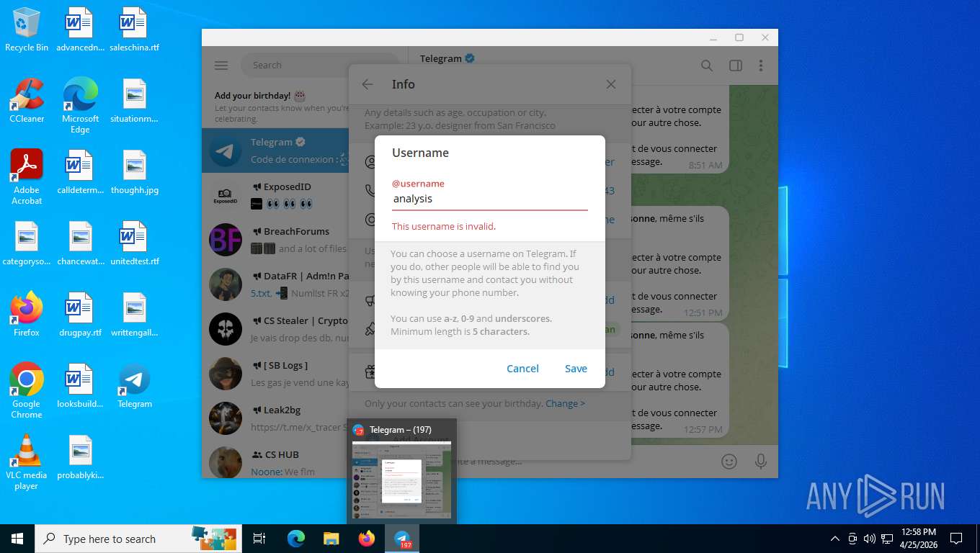Open the emoji picker

pos(729,462)
